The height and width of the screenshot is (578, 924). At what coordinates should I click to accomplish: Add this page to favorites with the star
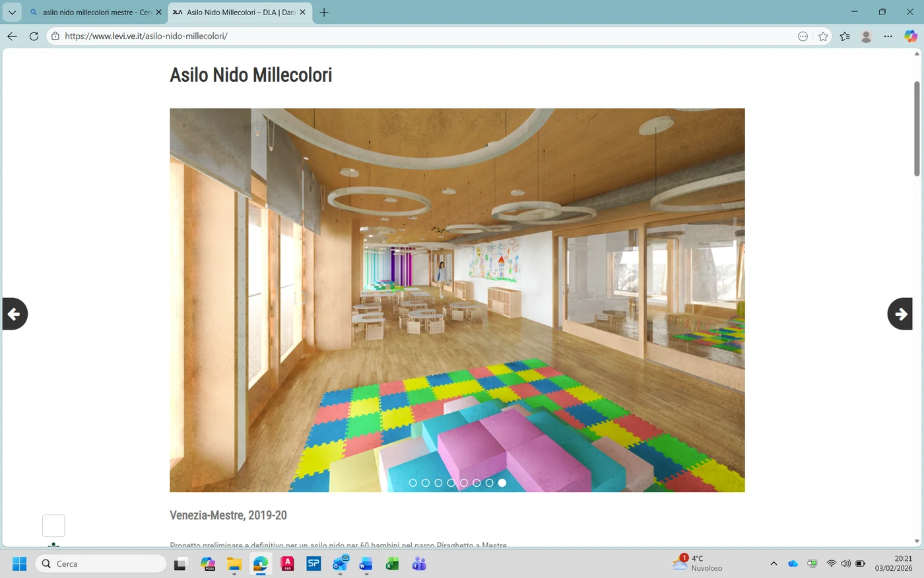pos(823,36)
